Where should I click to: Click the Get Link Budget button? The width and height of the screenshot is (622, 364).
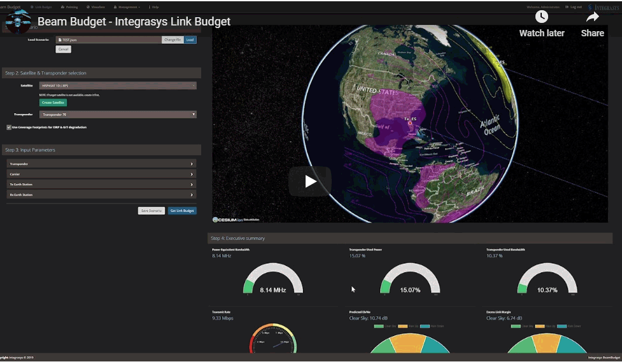[182, 211]
